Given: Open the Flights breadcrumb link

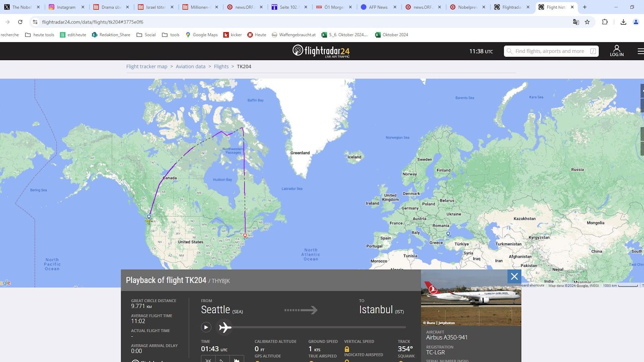Looking at the screenshot, I should [x=221, y=67].
